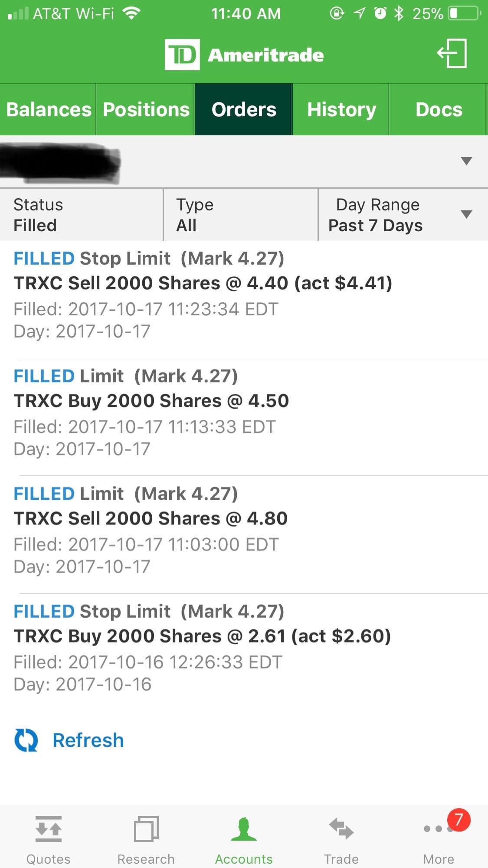
Task: Change the Type All filter
Action: [x=241, y=215]
